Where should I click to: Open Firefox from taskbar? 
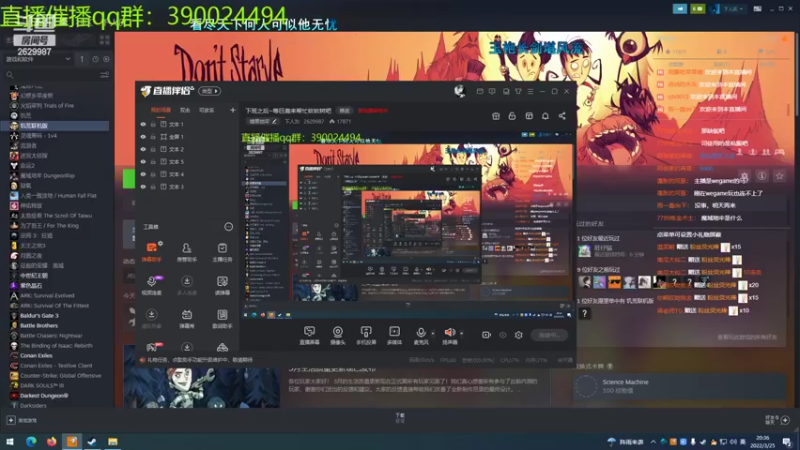click(52, 441)
